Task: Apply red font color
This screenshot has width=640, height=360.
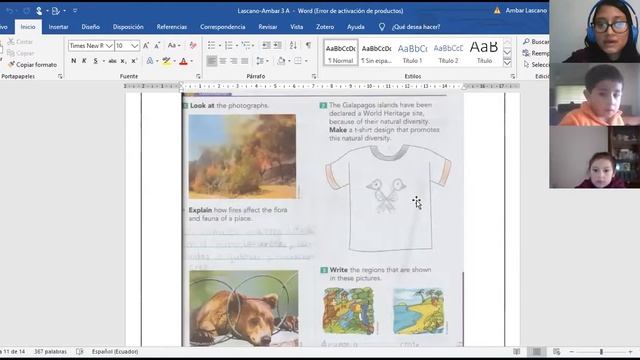Action: [183, 61]
